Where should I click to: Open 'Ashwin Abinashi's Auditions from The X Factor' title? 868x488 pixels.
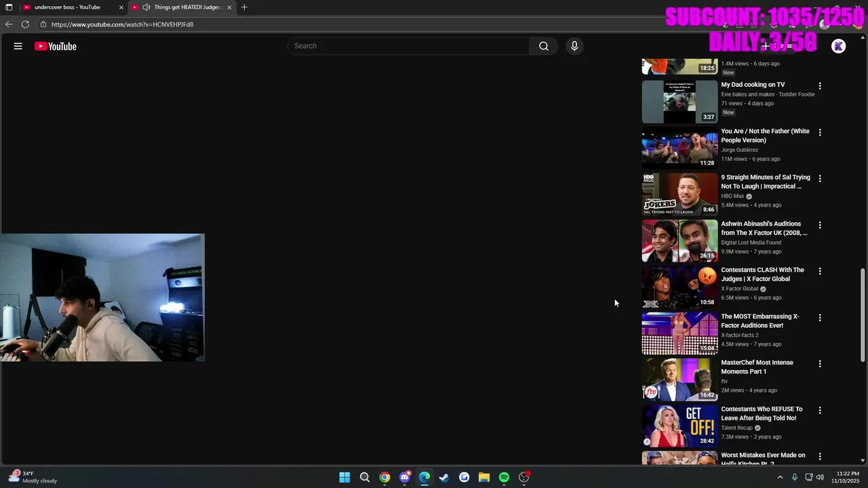[x=764, y=228]
